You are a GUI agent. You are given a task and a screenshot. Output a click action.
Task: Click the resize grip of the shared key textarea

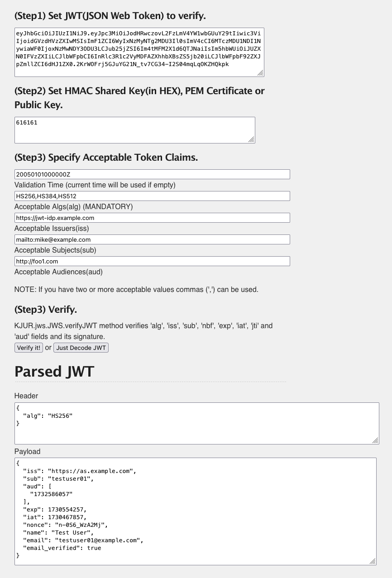tap(252, 140)
